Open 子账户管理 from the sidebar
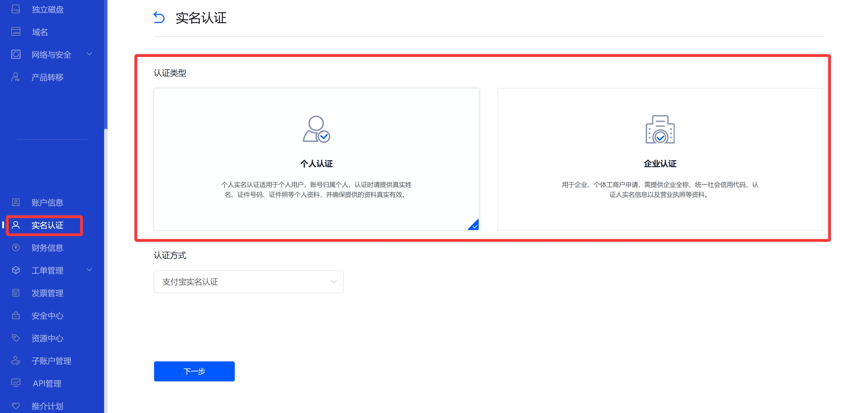Screen dimensions: 868x413 coord(51,361)
